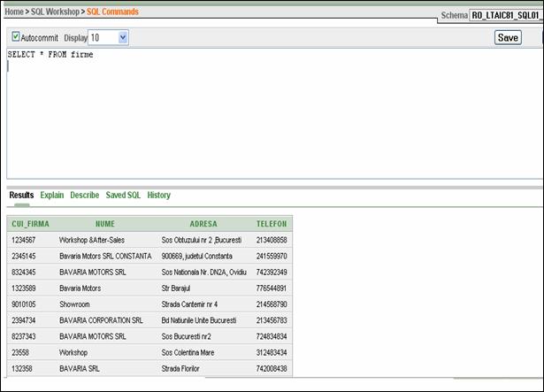The width and height of the screenshot is (544, 392).
Task: Click the TELEFON column header
Action: 272,224
